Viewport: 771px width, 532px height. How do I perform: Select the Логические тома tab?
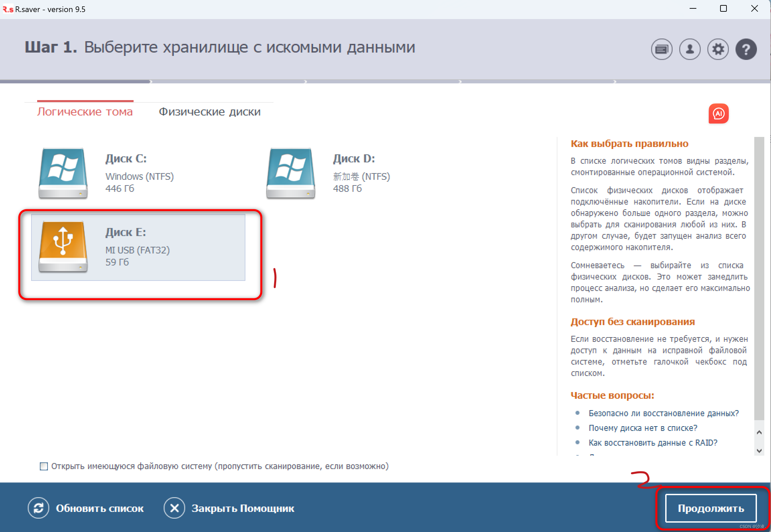pos(85,112)
